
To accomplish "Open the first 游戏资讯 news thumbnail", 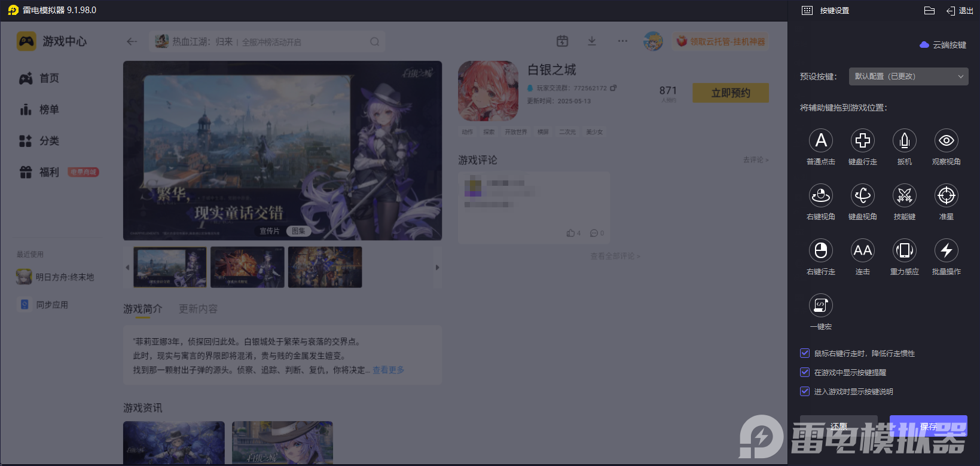I will (x=174, y=443).
